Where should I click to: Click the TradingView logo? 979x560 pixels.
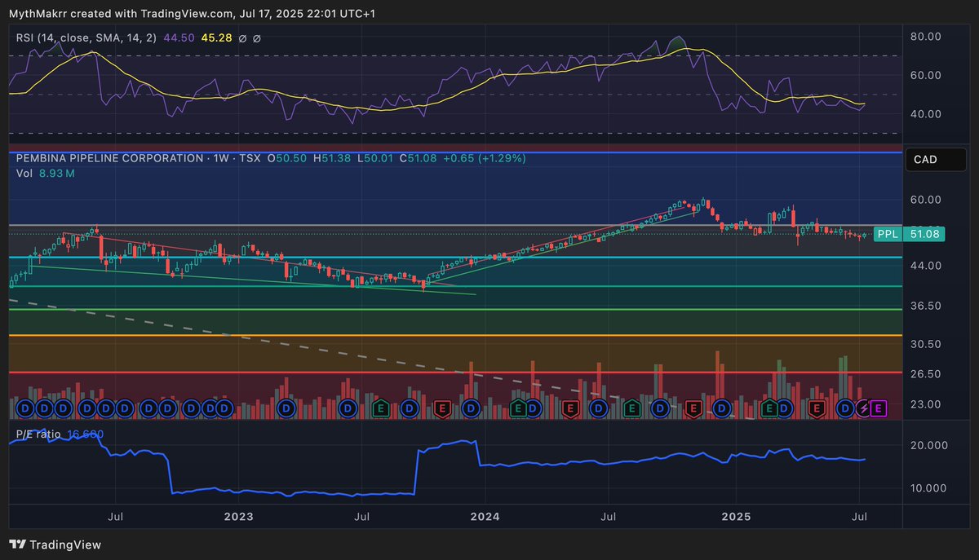tap(55, 545)
